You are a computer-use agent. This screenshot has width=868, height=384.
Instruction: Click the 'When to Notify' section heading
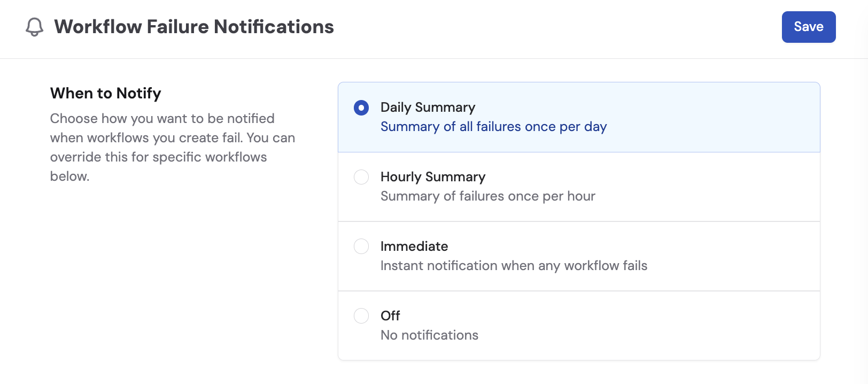coord(105,93)
